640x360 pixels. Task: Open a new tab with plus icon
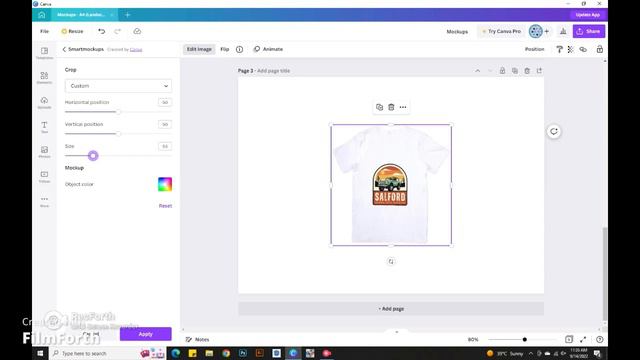[127, 15]
